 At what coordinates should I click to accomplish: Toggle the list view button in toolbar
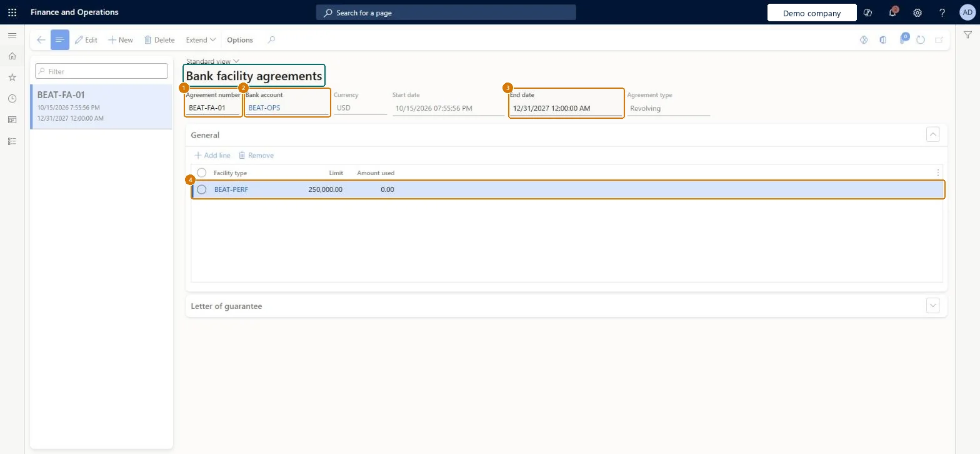coord(60,40)
